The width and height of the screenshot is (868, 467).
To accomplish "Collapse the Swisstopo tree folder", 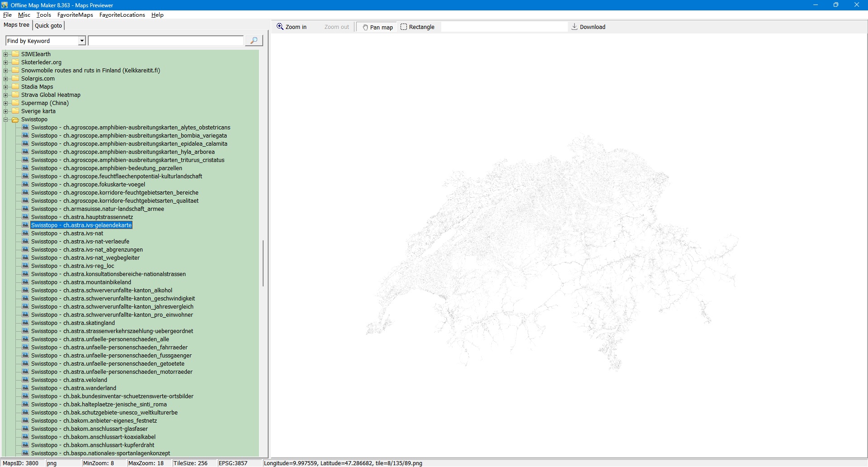I will pyautogui.click(x=6, y=119).
